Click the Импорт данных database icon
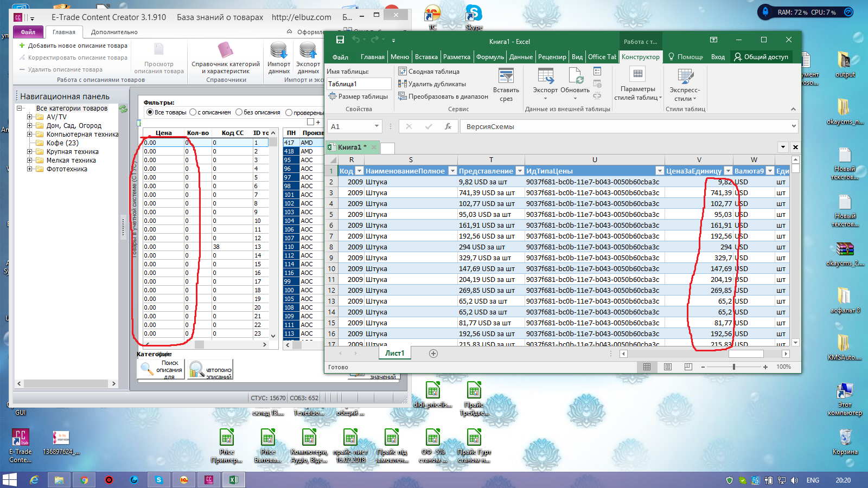 click(279, 59)
